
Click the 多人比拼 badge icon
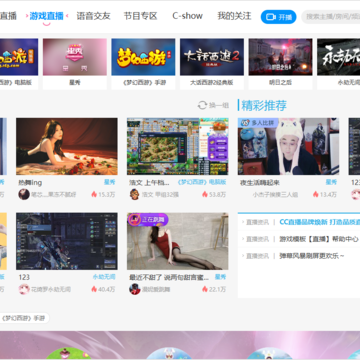pos(245,123)
